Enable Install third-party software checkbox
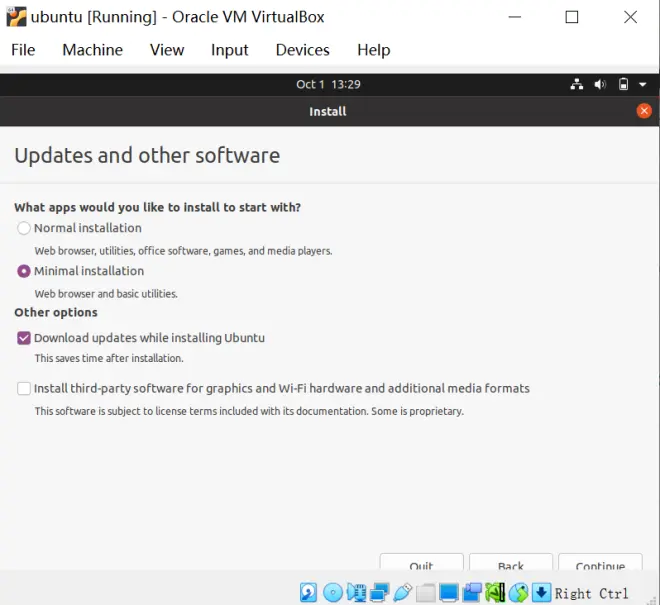660x605 pixels. click(x=24, y=389)
